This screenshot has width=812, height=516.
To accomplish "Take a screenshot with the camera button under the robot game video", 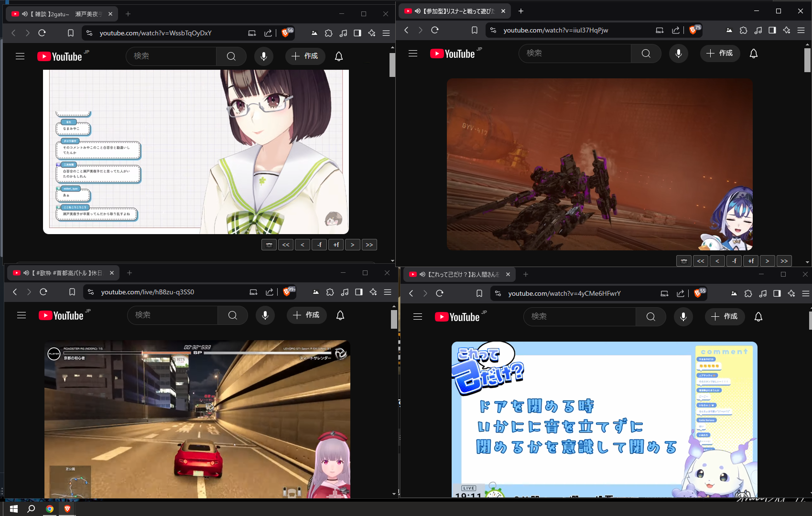I will pyautogui.click(x=683, y=261).
